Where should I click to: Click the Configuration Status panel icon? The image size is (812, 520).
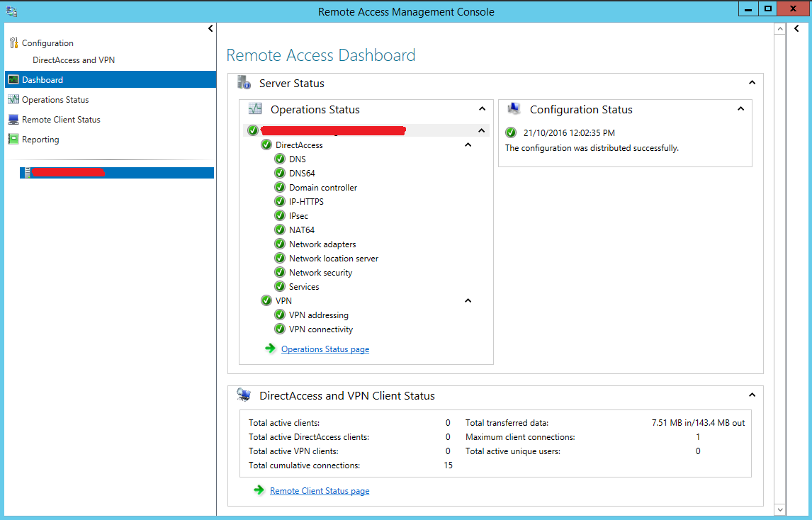click(x=514, y=109)
